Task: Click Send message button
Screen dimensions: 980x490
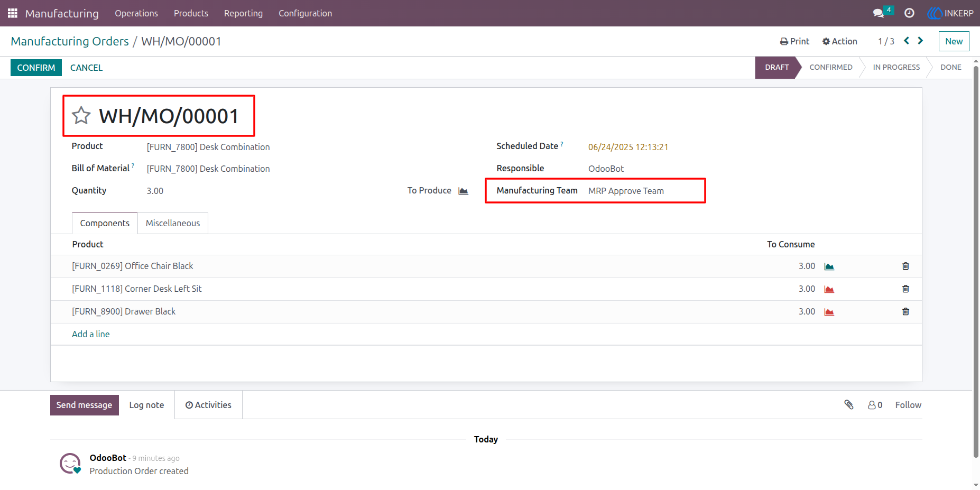Action: coord(85,405)
